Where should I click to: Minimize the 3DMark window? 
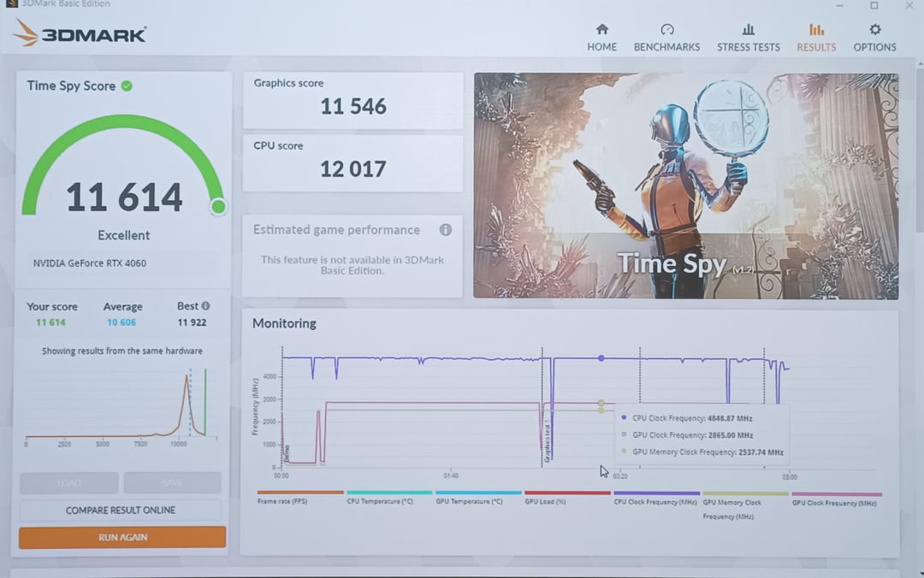click(840, 5)
